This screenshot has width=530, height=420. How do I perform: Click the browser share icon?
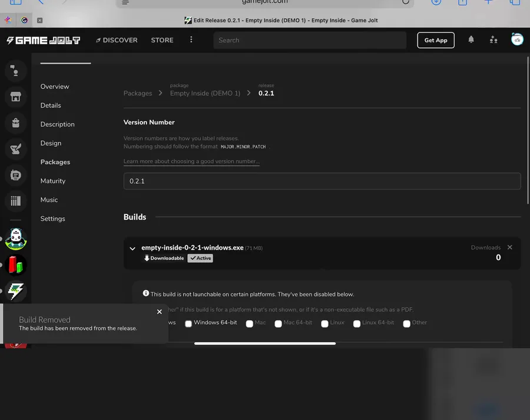[x=462, y=2]
